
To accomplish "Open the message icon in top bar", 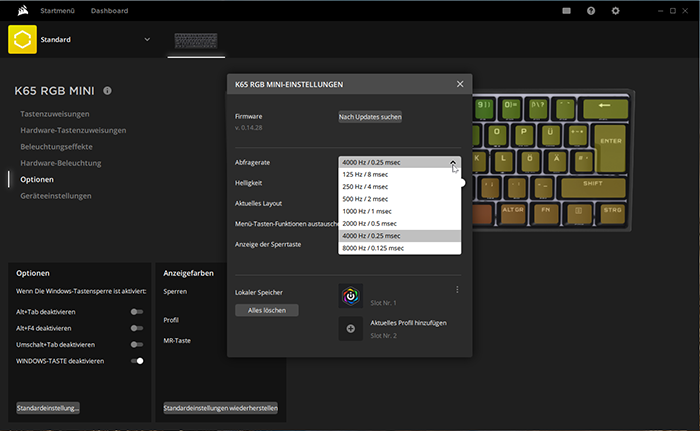I will tap(567, 11).
